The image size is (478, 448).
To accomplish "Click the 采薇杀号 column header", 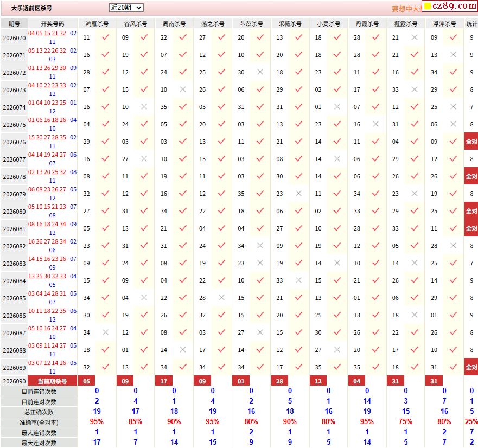I will (x=290, y=24).
